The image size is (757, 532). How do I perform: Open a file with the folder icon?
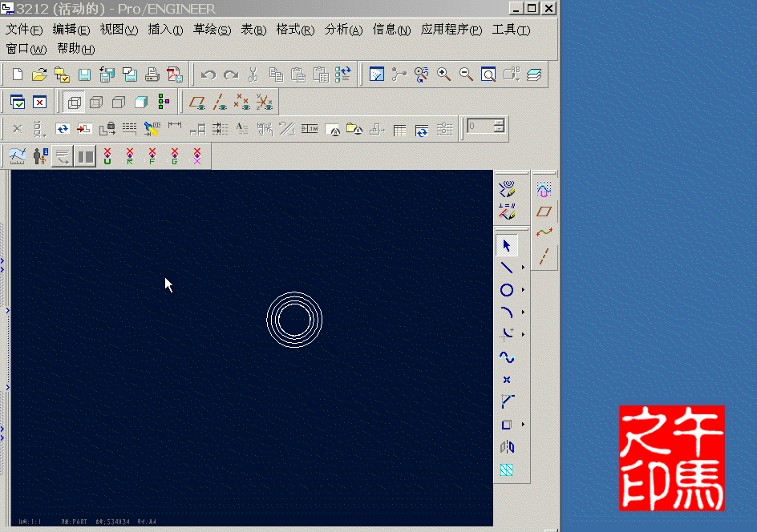coord(39,75)
